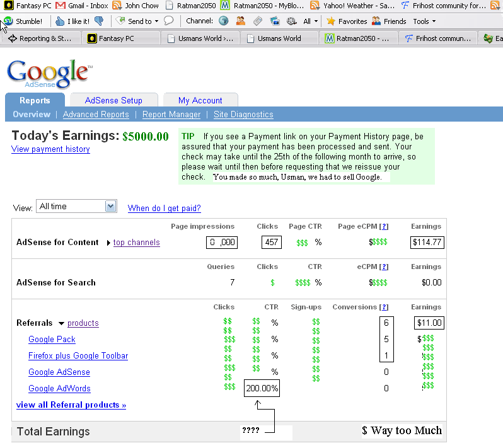Open the top channels link
503x448 pixels.
tap(136, 243)
